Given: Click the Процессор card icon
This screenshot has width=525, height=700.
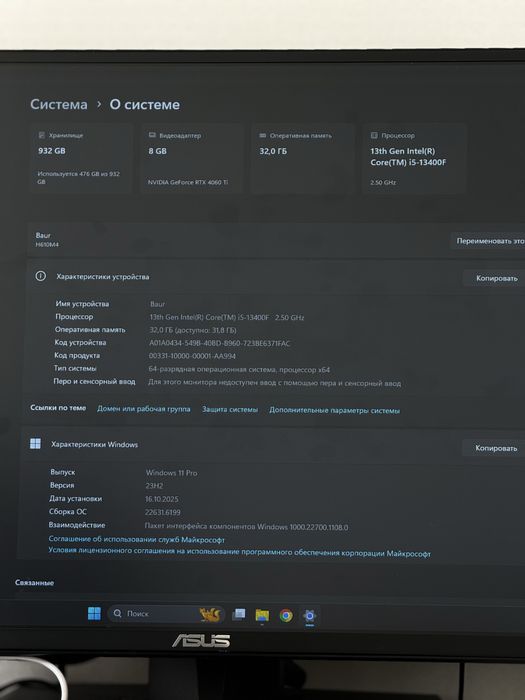Looking at the screenshot, I should [374, 135].
